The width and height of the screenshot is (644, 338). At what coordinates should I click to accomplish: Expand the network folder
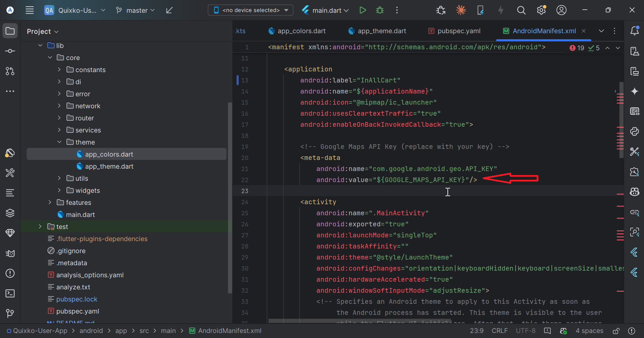tap(59, 106)
